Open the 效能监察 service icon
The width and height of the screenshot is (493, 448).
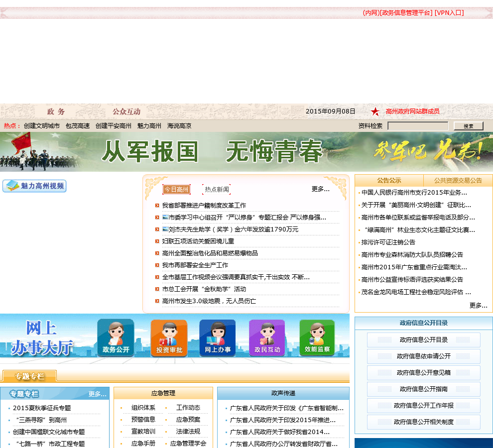point(317,338)
